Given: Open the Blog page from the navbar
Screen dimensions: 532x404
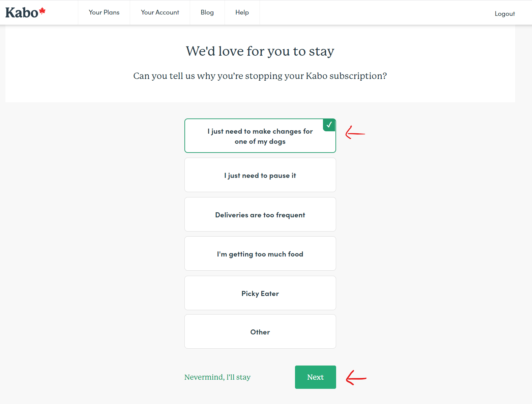Looking at the screenshot, I should click(207, 12).
